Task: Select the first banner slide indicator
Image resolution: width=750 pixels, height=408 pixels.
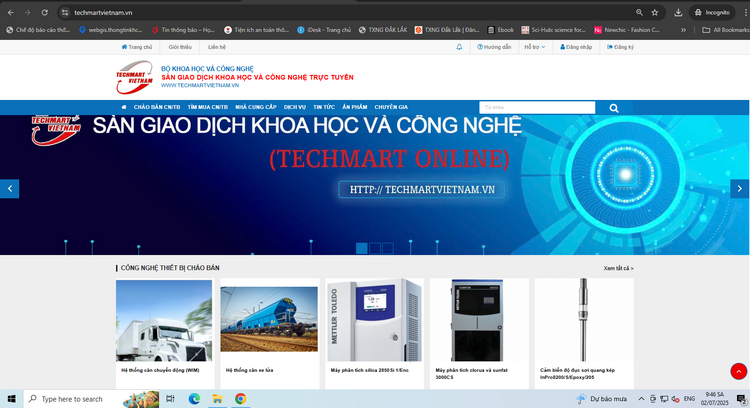Action: [362, 248]
